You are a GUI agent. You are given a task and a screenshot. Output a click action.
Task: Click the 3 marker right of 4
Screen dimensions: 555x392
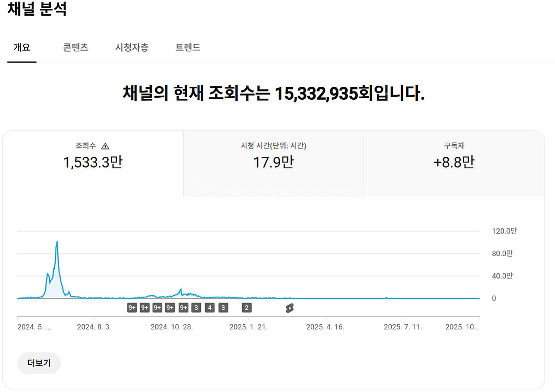click(x=223, y=308)
